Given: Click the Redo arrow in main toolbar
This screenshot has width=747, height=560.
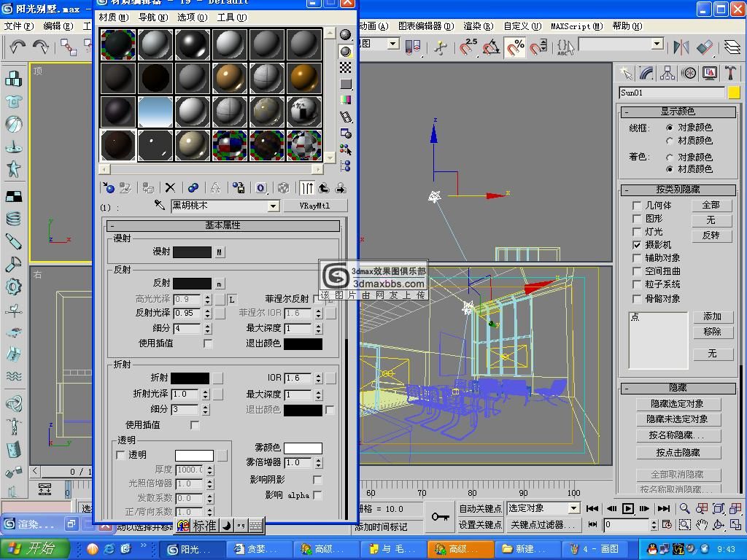Looking at the screenshot, I should click(x=41, y=47).
